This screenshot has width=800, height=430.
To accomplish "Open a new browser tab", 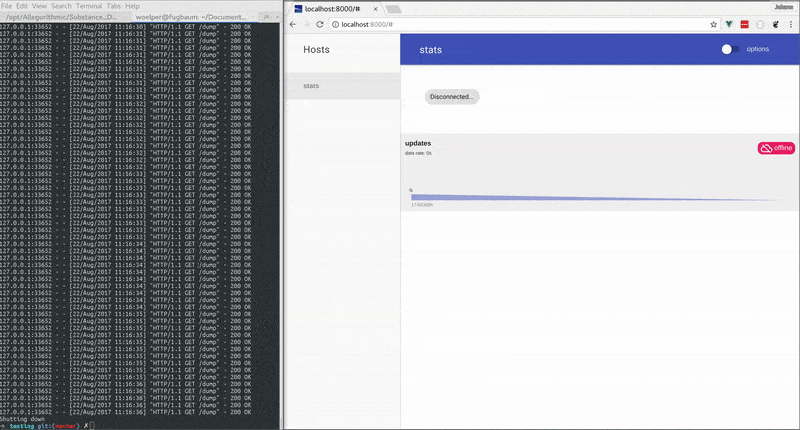I will pos(393,9).
